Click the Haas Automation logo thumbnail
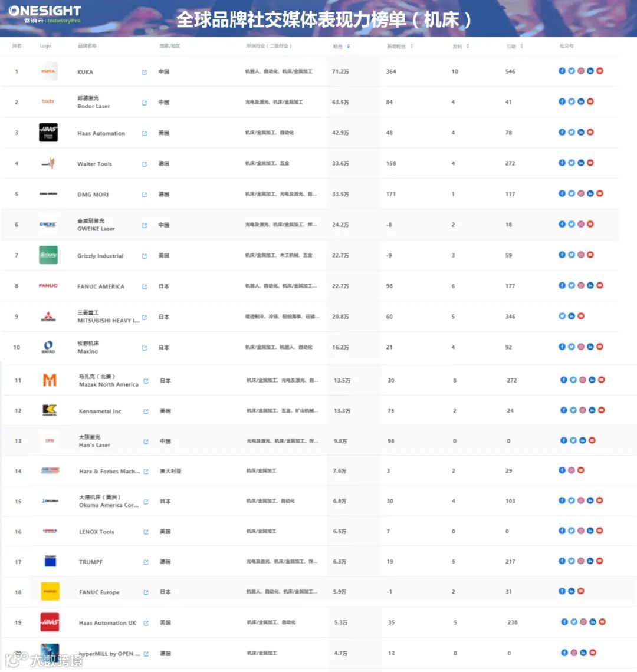This screenshot has height=672, width=637. tap(48, 133)
